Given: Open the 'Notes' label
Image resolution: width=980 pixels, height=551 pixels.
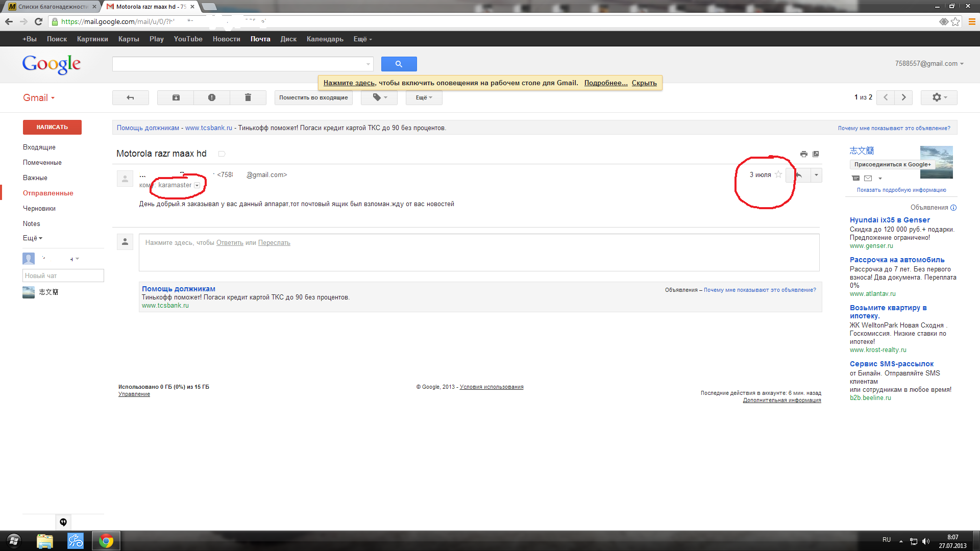Looking at the screenshot, I should (32, 223).
